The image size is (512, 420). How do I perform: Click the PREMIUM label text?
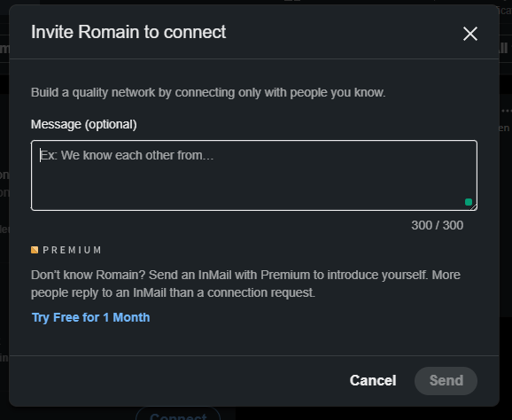tap(72, 250)
